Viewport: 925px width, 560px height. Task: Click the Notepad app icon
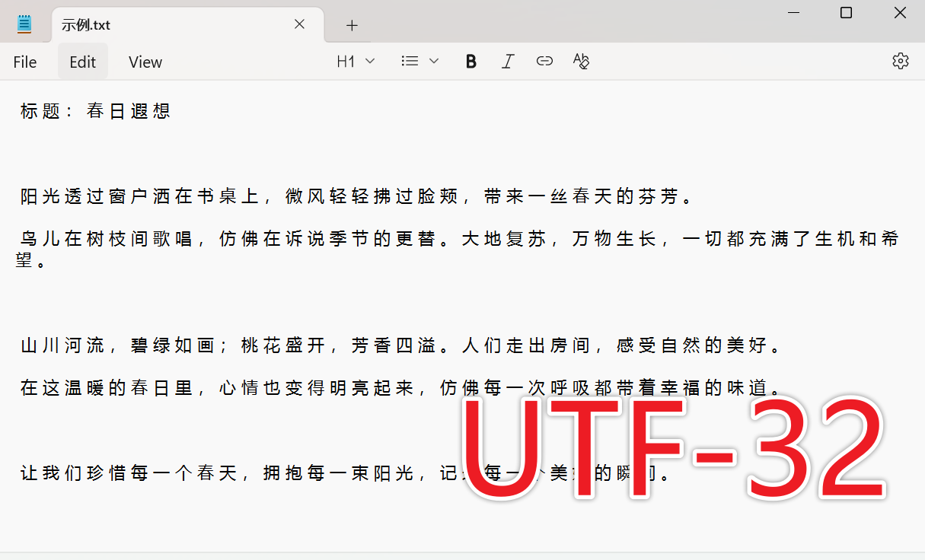coord(23,23)
